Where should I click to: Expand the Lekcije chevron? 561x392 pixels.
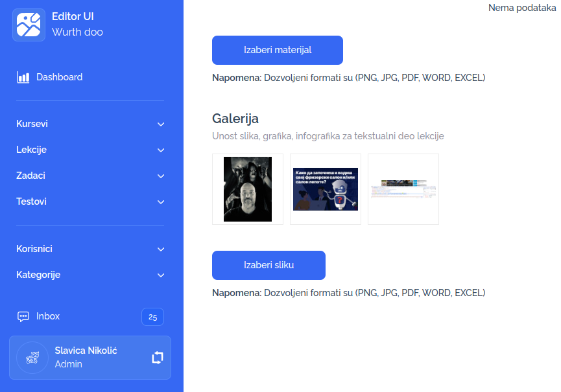[161, 150]
